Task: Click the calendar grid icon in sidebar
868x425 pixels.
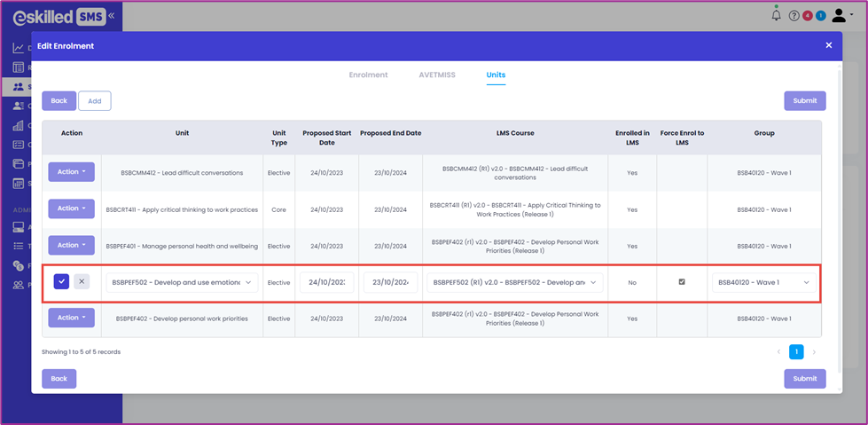Action: 19,184
